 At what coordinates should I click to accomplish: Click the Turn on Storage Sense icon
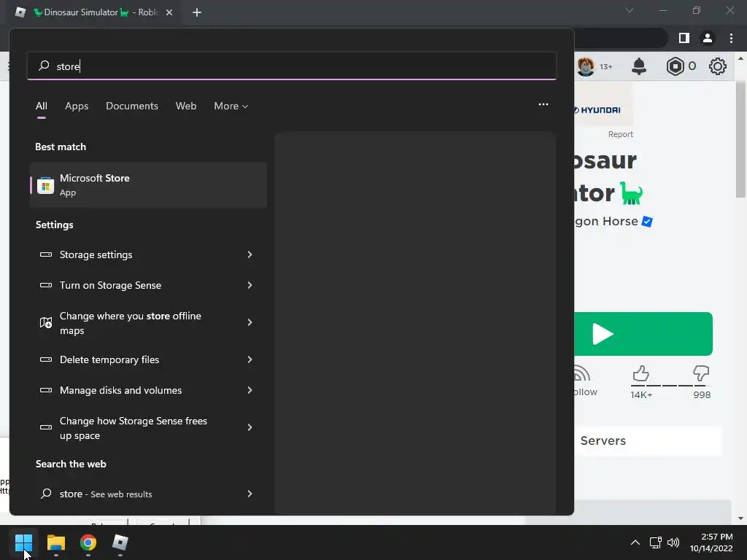(x=46, y=285)
